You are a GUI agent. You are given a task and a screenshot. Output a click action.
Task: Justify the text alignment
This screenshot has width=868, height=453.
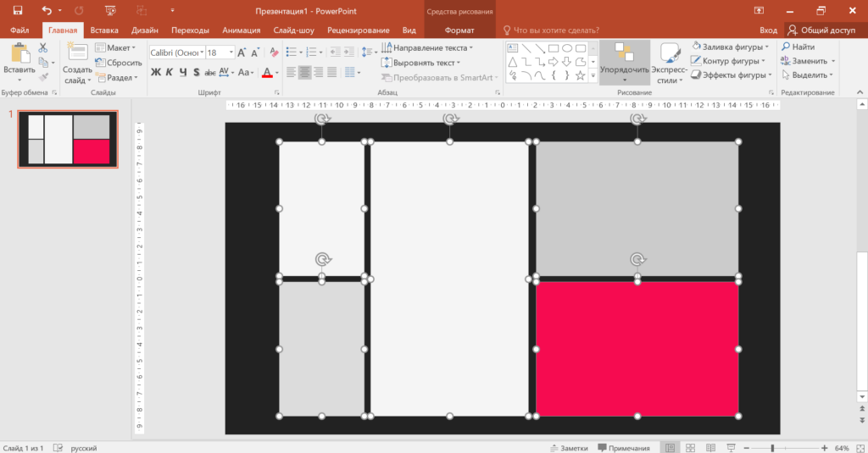[331, 72]
